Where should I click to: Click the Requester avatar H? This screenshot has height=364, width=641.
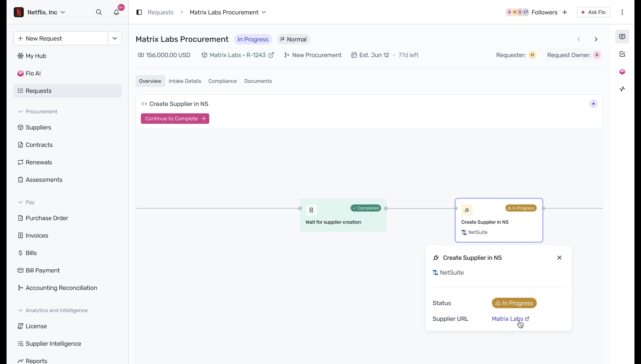pyautogui.click(x=532, y=55)
